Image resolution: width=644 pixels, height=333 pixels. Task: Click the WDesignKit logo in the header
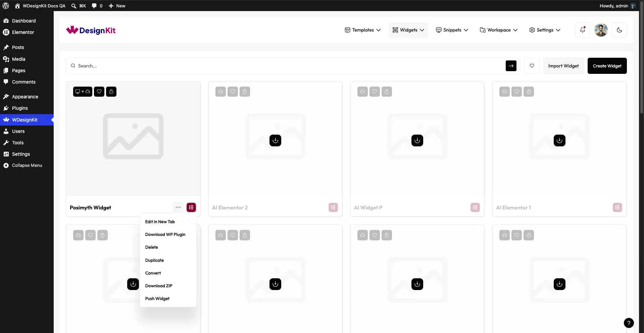point(91,30)
